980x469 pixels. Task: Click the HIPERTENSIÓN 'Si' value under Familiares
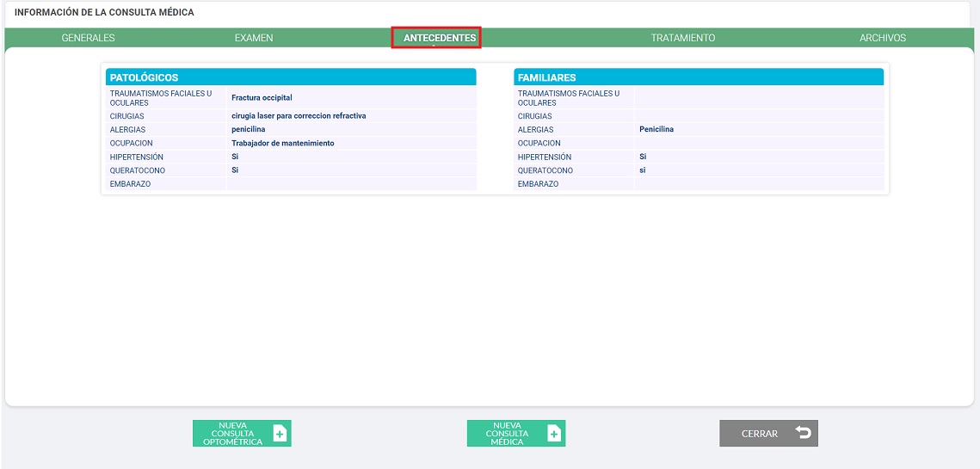click(x=643, y=157)
